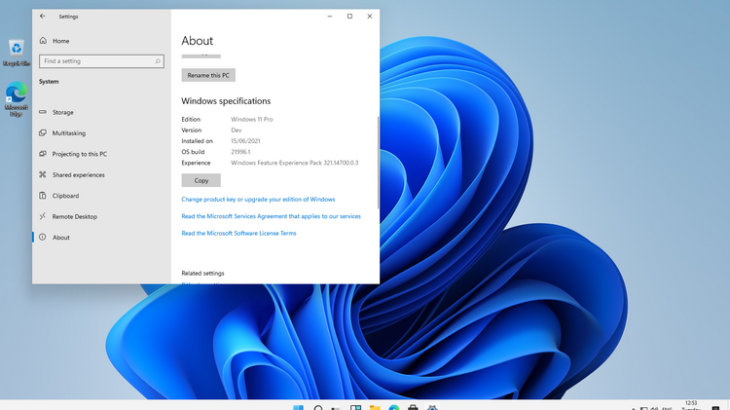Screen dimensions: 730x410
Task: Go back using the Settings back arrow
Action: [42, 16]
